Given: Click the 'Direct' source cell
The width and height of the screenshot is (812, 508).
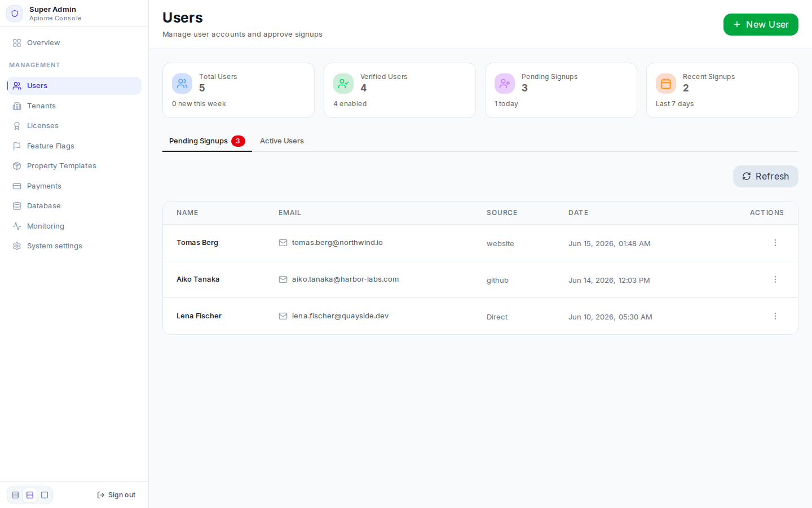Looking at the screenshot, I should pyautogui.click(x=497, y=317).
